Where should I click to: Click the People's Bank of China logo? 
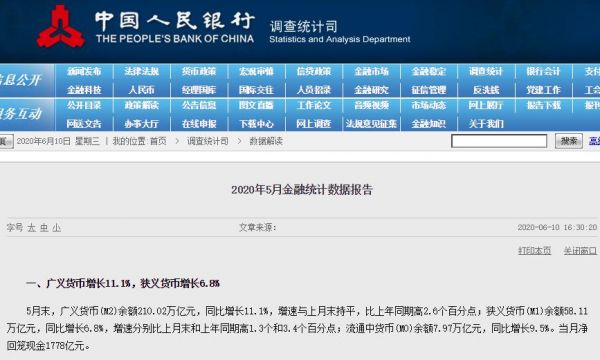point(60,27)
